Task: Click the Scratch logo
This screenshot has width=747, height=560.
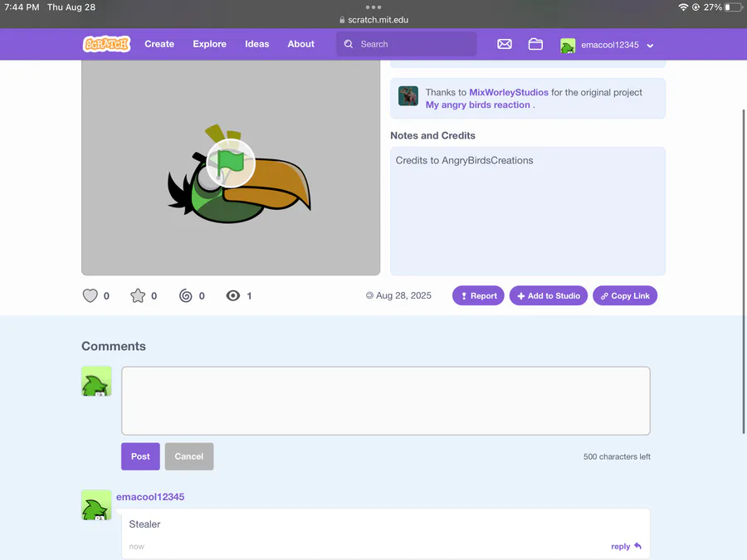Action: [106, 44]
